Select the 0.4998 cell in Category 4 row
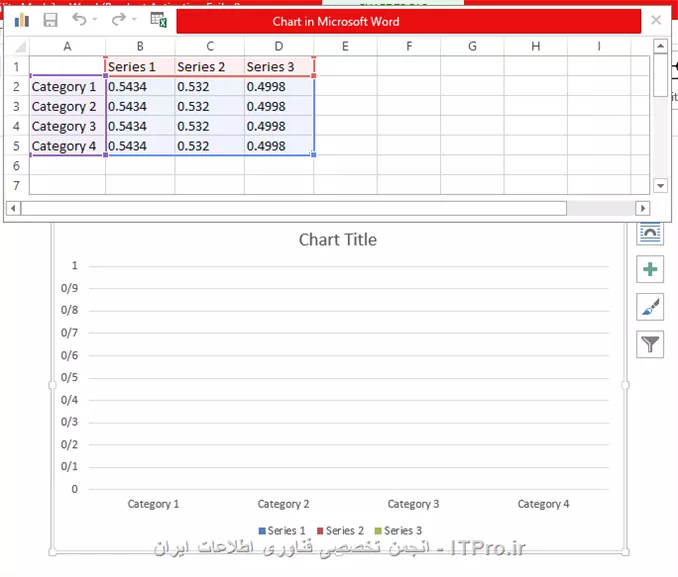The image size is (678, 577). click(x=279, y=146)
